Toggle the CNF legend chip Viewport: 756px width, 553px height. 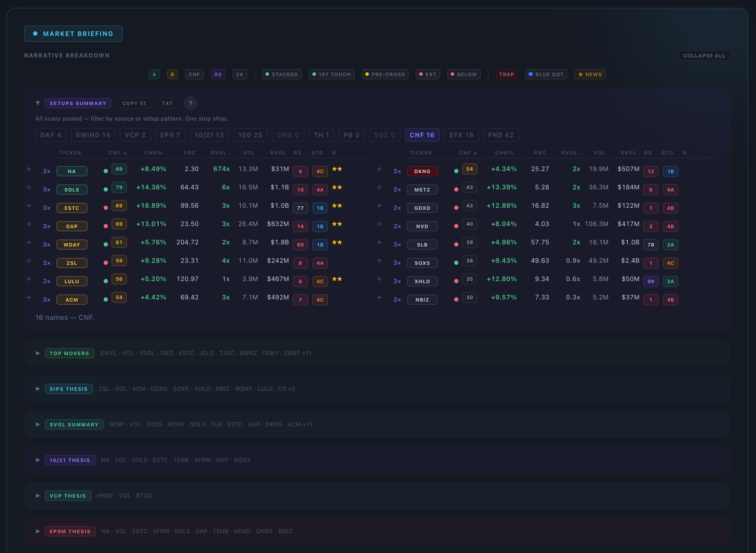(x=194, y=74)
